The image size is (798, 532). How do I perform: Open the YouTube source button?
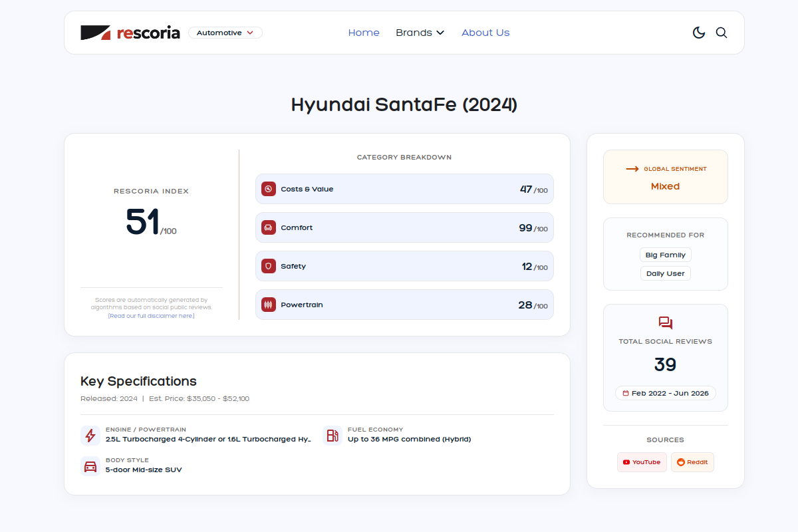[642, 462]
